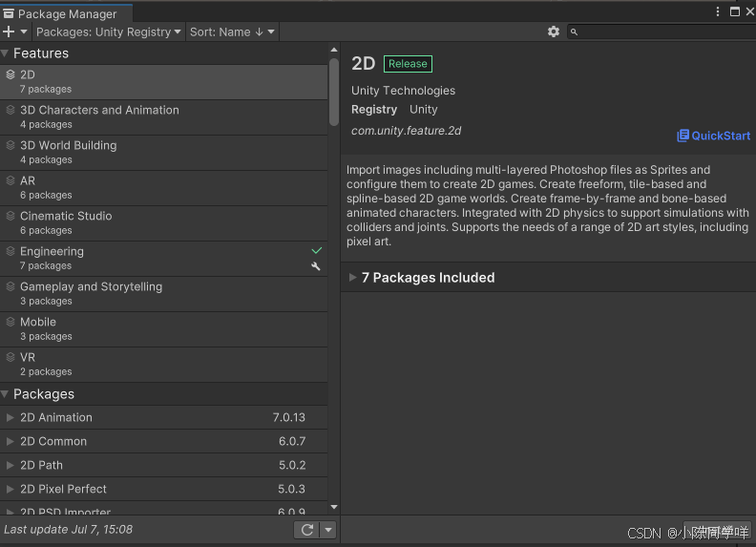Click the package list scrollbar thumb

click(334, 92)
